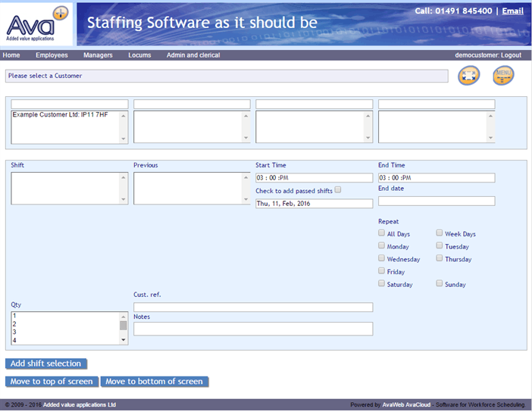Toggle the Saturday repeat checkbox
This screenshot has height=412, width=532.
pos(382,284)
